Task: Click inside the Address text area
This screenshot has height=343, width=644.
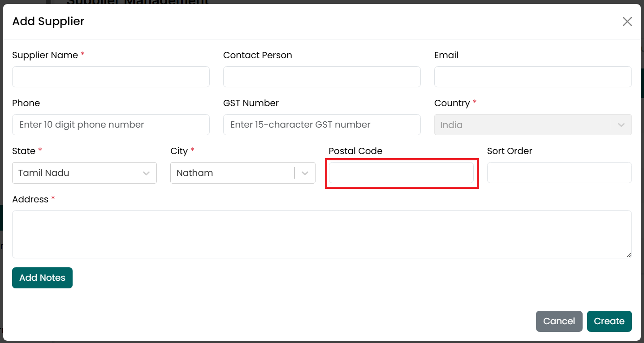Action: tap(322, 234)
